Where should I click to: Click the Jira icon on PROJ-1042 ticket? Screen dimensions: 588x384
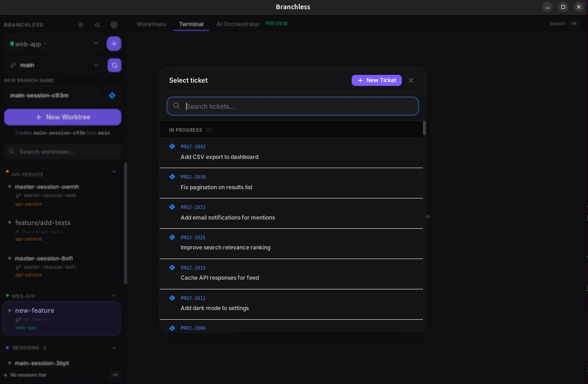tap(172, 147)
